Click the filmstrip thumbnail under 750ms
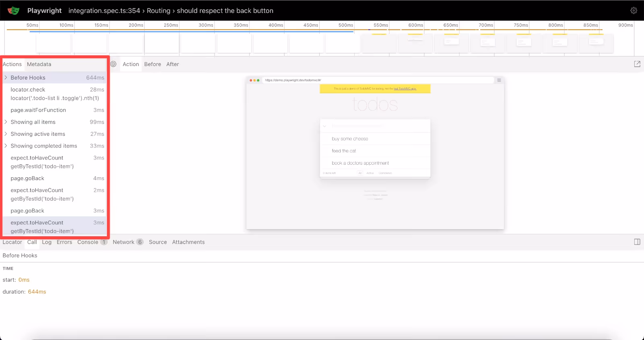The width and height of the screenshot is (644, 340). (524, 43)
